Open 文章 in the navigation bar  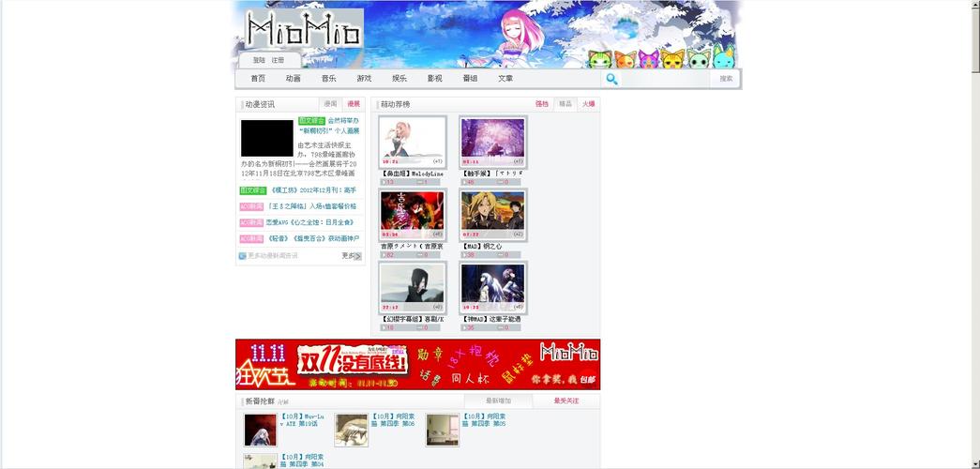point(505,79)
